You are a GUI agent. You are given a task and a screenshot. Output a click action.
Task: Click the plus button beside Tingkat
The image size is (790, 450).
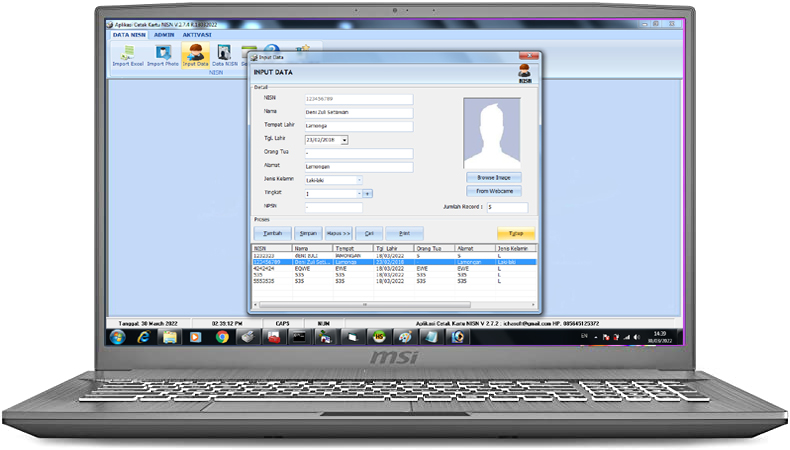click(x=368, y=193)
